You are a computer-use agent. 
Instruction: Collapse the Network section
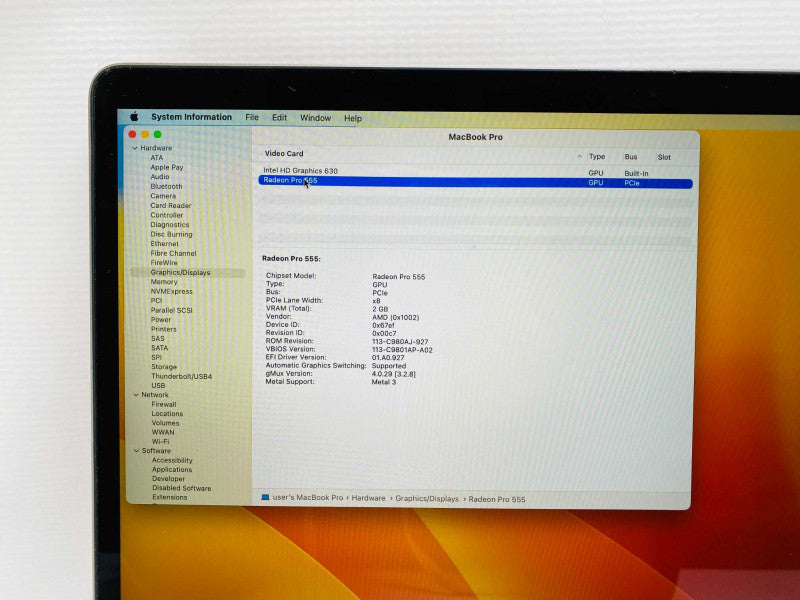[136, 395]
